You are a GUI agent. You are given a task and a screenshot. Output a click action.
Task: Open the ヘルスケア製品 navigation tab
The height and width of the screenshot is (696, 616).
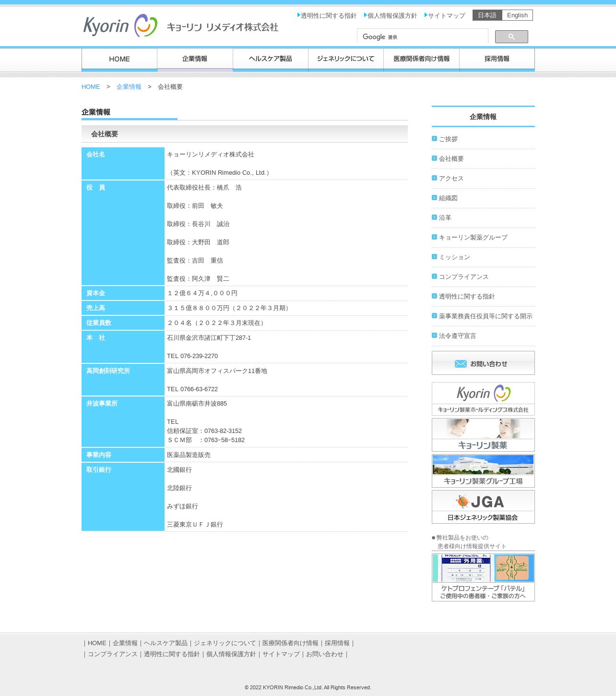click(271, 60)
